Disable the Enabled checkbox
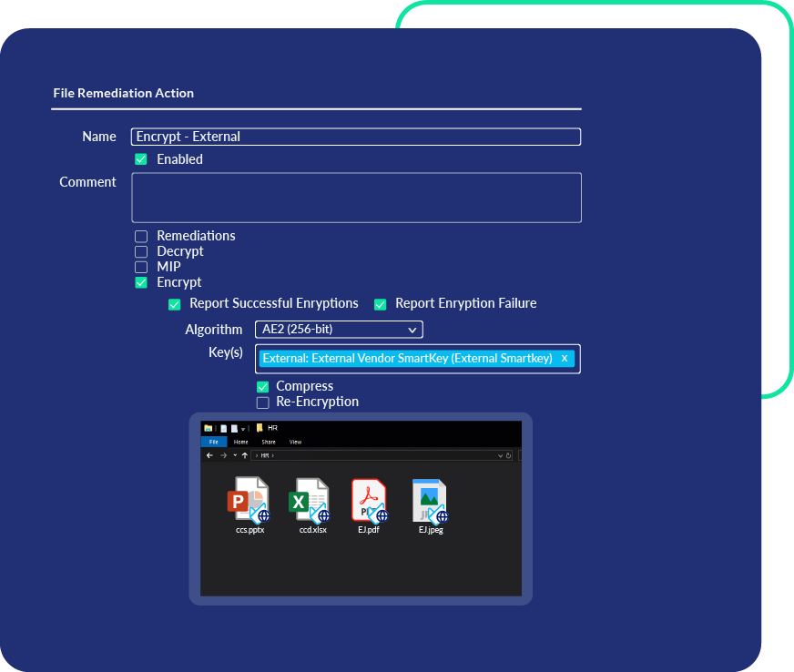The image size is (794, 672). (x=142, y=159)
